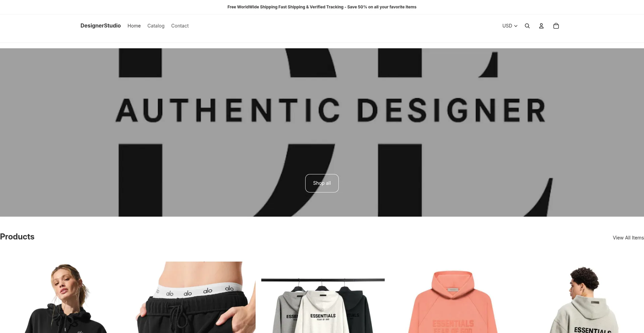Click the free shipping announcement bar text
Image resolution: width=644 pixels, height=333 pixels.
322,7
